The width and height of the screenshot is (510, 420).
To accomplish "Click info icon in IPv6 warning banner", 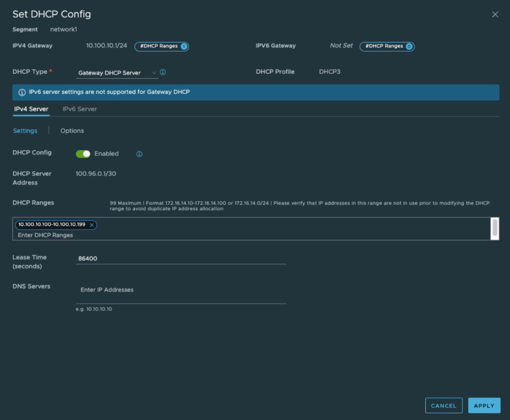I will [22, 92].
